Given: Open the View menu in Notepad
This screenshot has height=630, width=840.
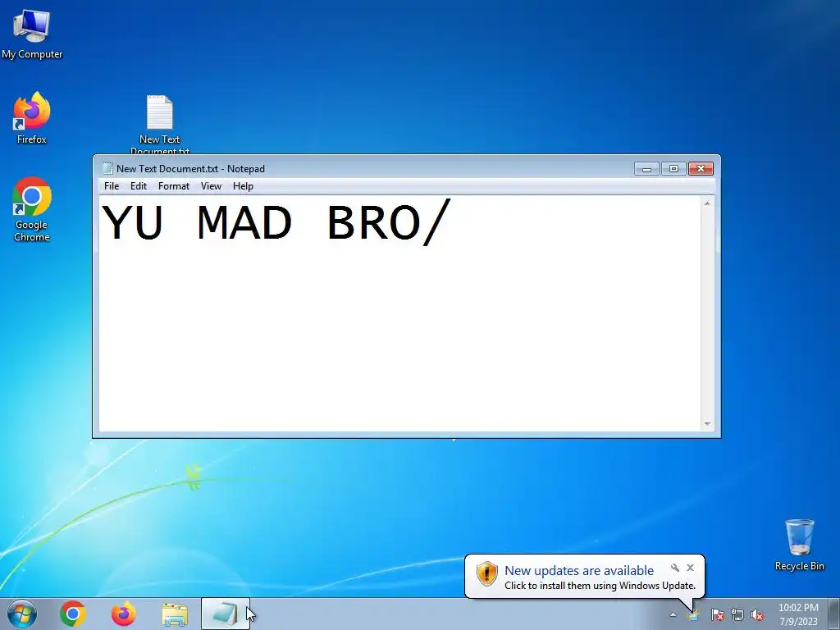Looking at the screenshot, I should tap(211, 186).
